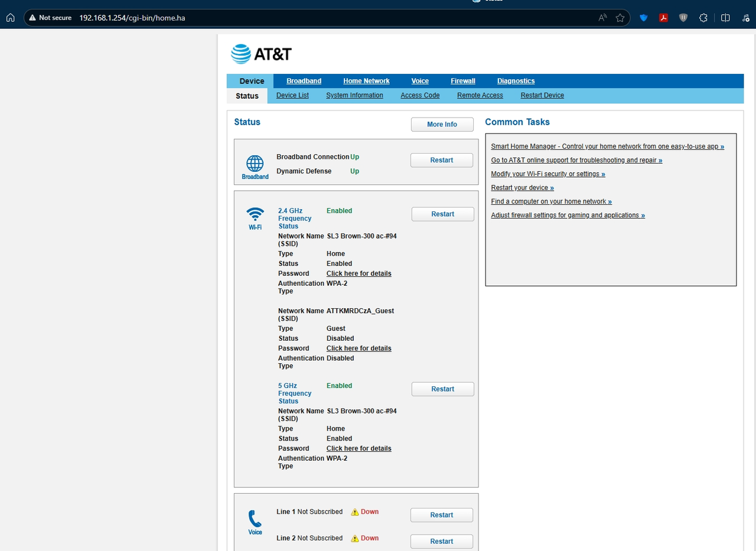Restart the Broadband connection
The height and width of the screenshot is (551, 756).
click(x=442, y=160)
